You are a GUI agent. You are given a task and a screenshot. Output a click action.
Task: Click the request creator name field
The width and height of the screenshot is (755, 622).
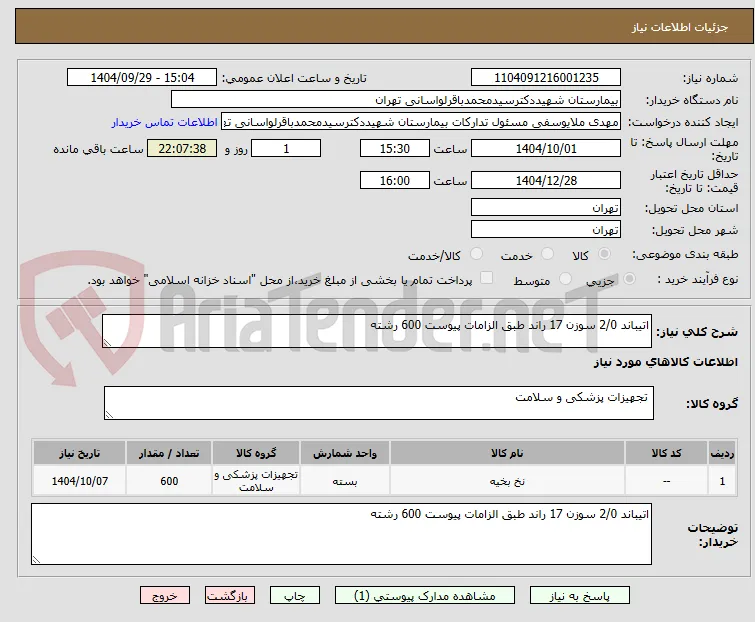(421, 122)
